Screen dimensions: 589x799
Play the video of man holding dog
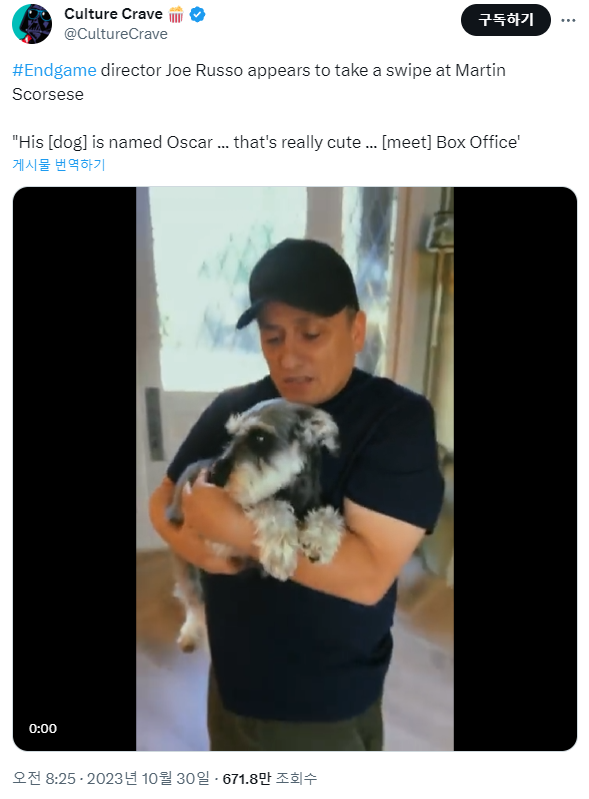[294, 469]
